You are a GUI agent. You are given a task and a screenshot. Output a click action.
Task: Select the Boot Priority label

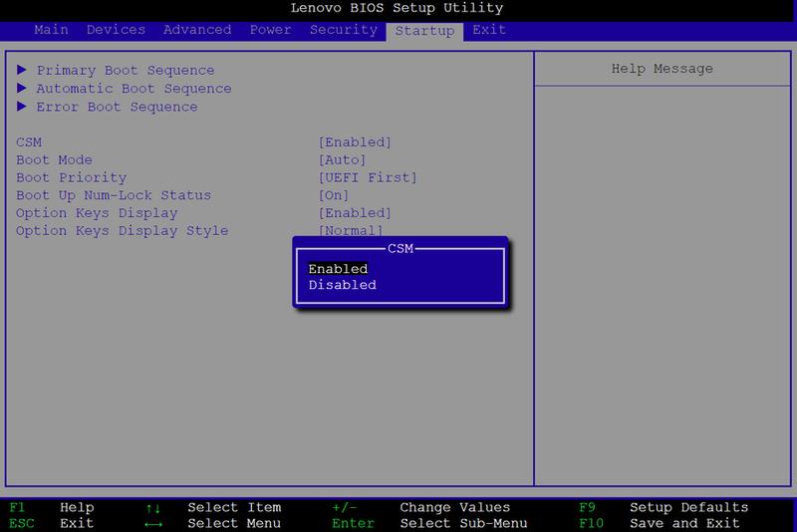(x=71, y=177)
